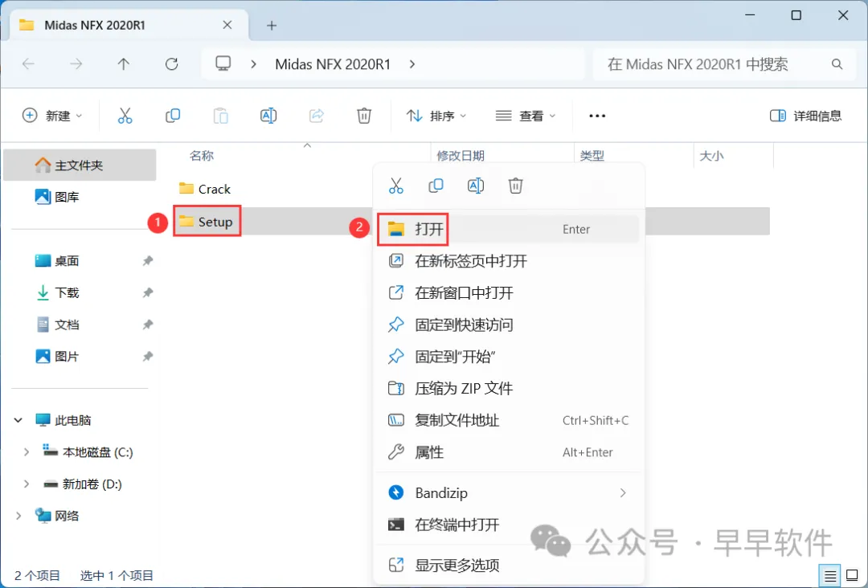Unpin 文档 from quick access

(147, 325)
